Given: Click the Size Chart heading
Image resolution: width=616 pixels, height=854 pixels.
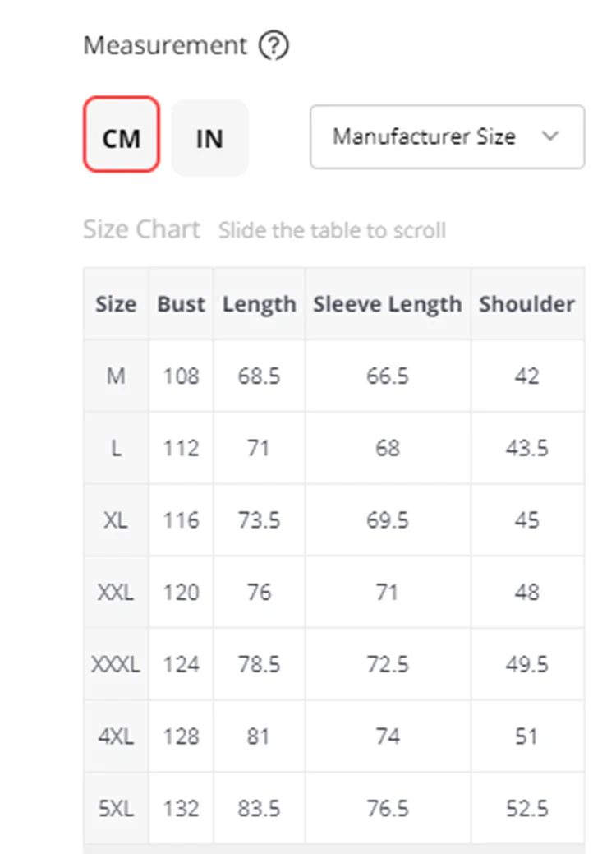Looking at the screenshot, I should 141,229.
